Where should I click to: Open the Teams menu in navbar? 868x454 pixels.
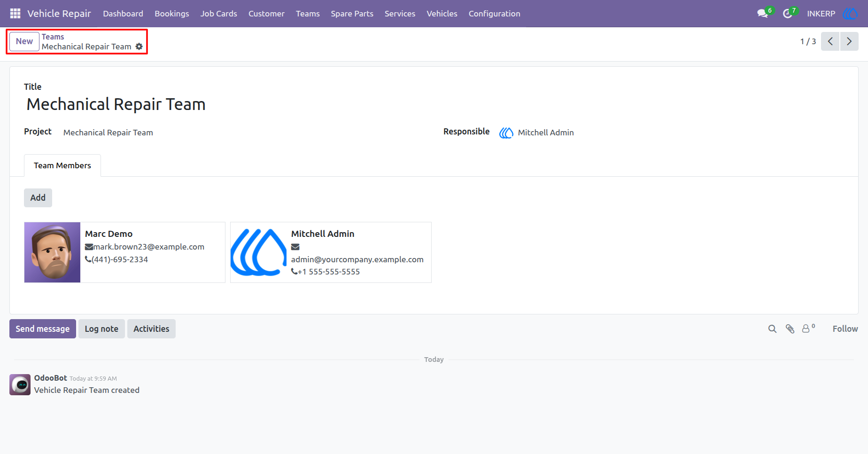click(308, 14)
